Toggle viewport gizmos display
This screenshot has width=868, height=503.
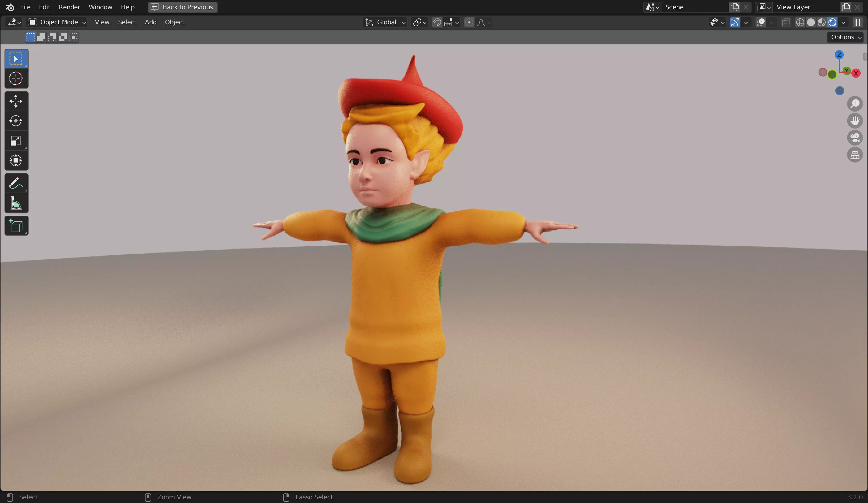click(735, 22)
